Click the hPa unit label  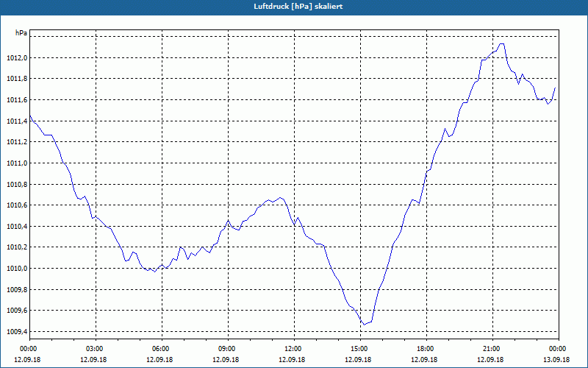point(21,33)
